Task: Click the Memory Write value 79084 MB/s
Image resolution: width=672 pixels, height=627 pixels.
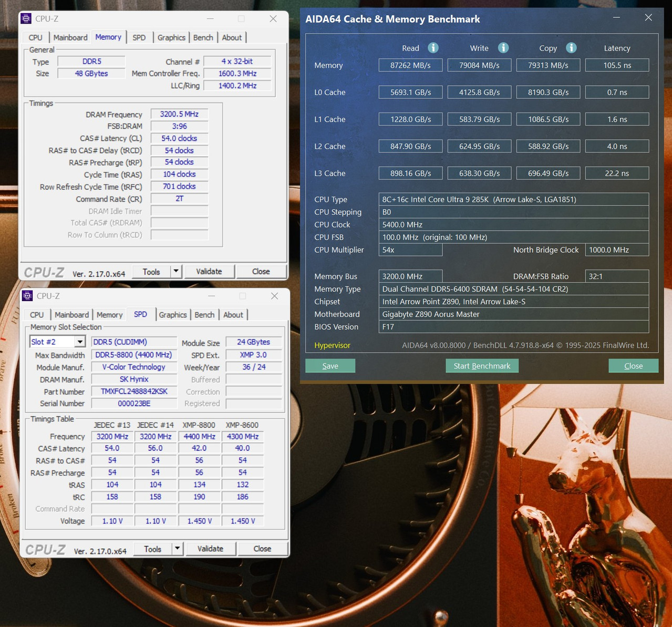Action: click(x=479, y=65)
